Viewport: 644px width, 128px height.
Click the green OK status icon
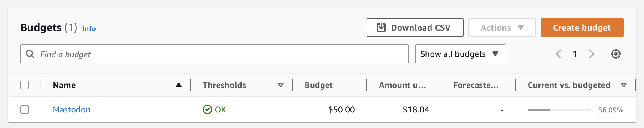point(207,110)
